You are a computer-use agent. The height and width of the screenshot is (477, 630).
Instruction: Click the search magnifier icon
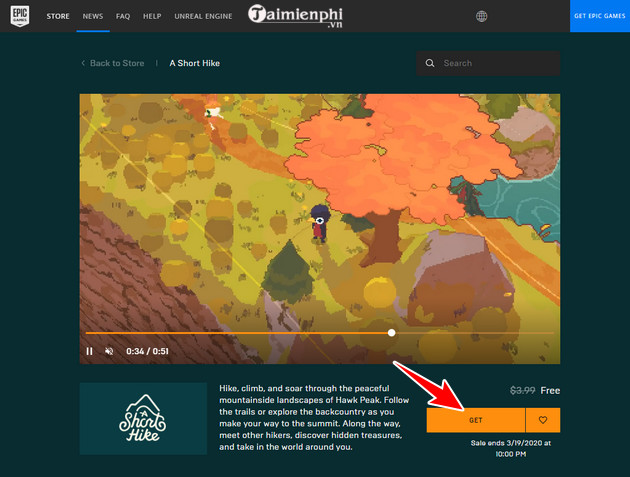(x=430, y=63)
